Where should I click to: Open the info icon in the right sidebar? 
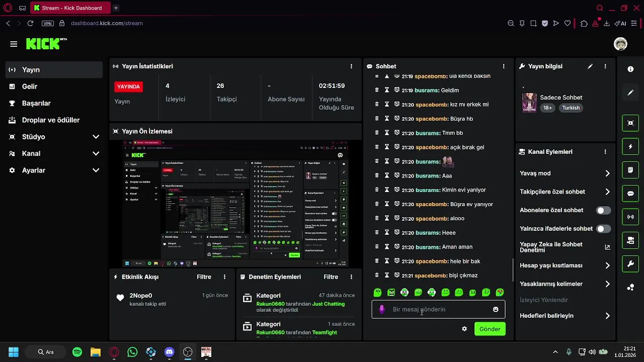coord(630,69)
